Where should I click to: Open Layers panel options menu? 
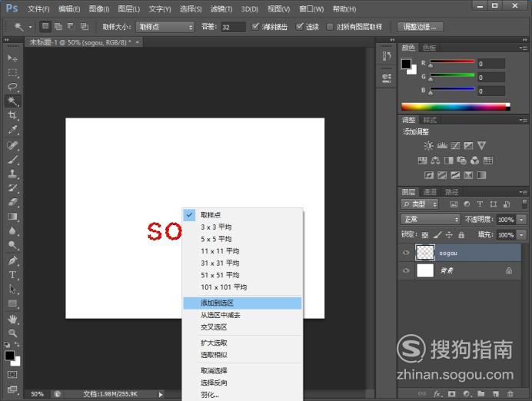[x=523, y=192]
